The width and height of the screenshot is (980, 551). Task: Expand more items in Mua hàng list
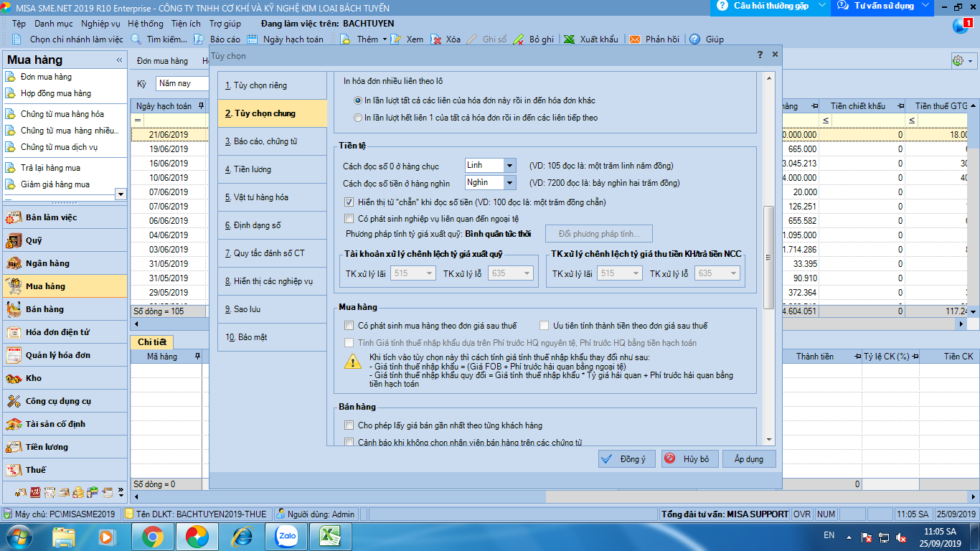pyautogui.click(x=120, y=194)
